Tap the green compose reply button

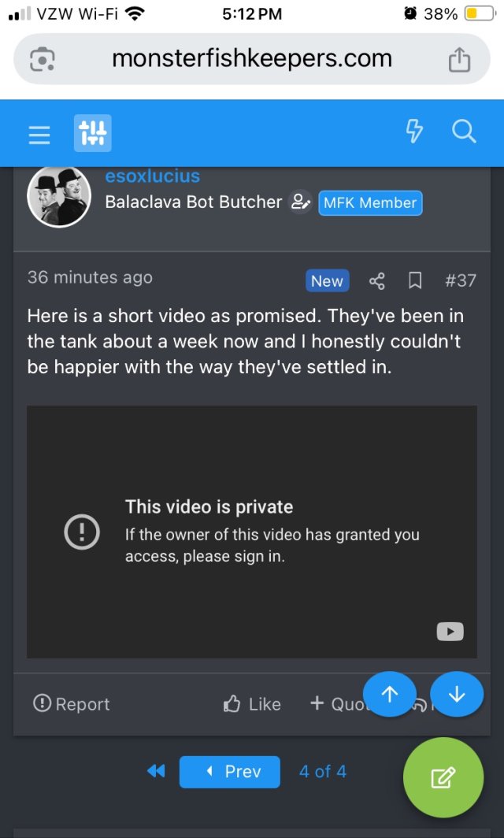(443, 777)
